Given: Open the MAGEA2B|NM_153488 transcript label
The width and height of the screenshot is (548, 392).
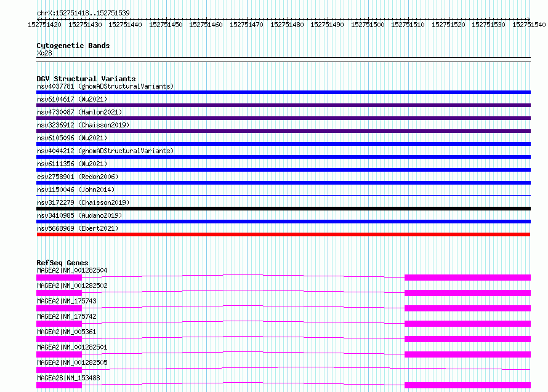Looking at the screenshot, I should (68, 378).
